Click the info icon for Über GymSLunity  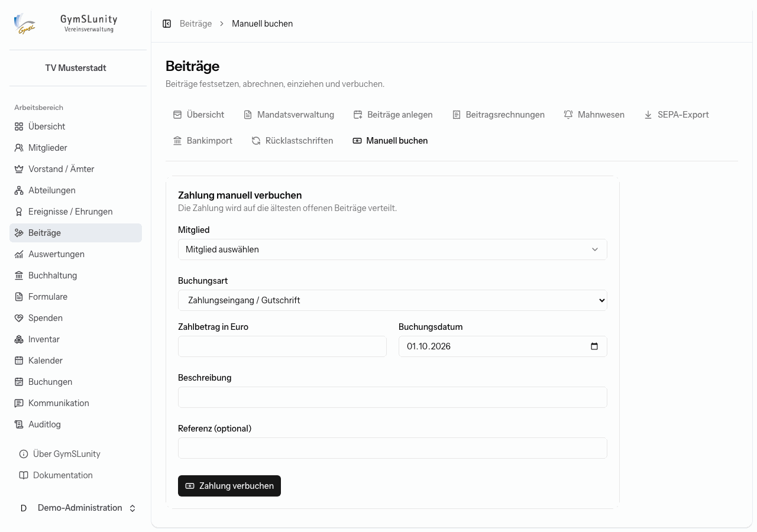[x=24, y=454]
